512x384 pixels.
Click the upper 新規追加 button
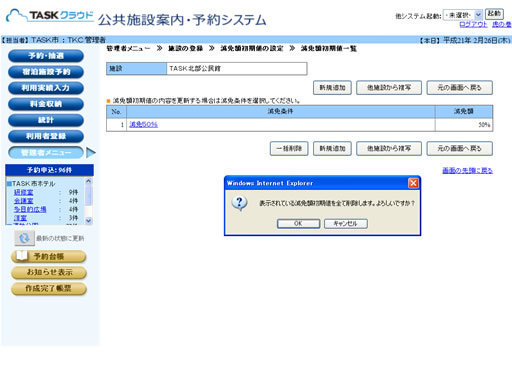pos(332,88)
